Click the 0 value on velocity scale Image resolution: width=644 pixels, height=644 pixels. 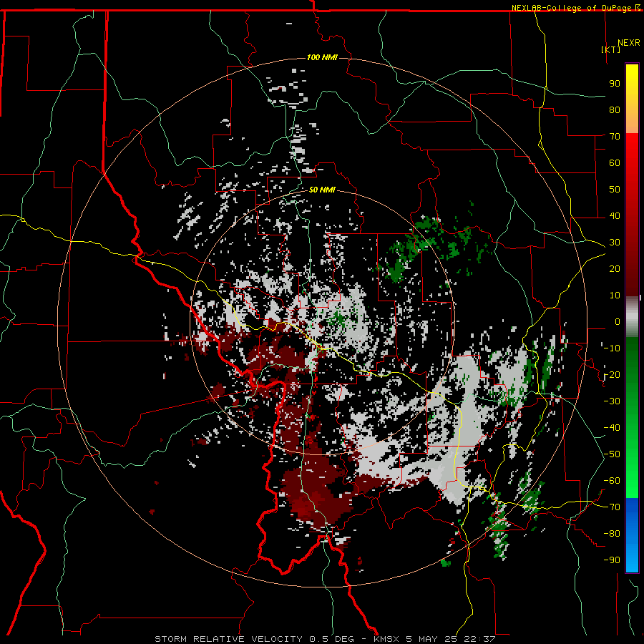[618, 321]
